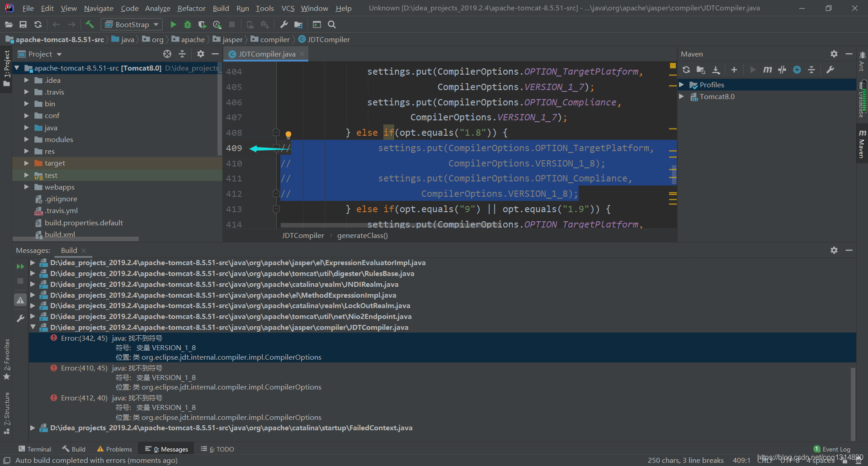Click the Build tool window button
Viewport: 868px width, 466px height.
tap(74, 449)
